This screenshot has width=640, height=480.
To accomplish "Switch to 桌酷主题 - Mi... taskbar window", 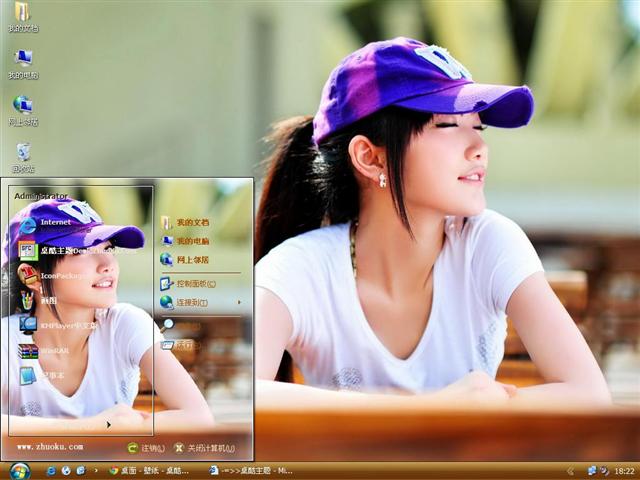I will tap(251, 471).
